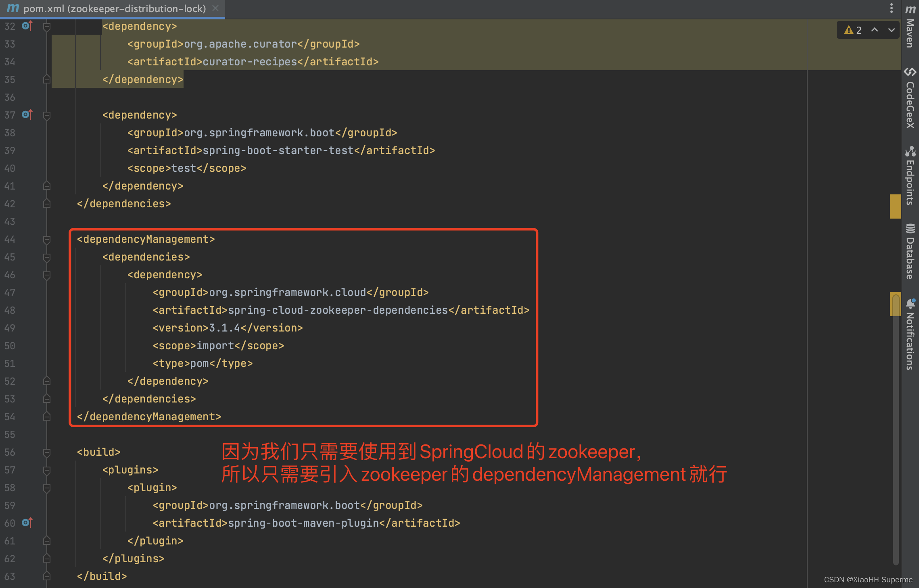Click the closing </dependencies> tag on line 42
The height and width of the screenshot is (588, 919).
(124, 204)
